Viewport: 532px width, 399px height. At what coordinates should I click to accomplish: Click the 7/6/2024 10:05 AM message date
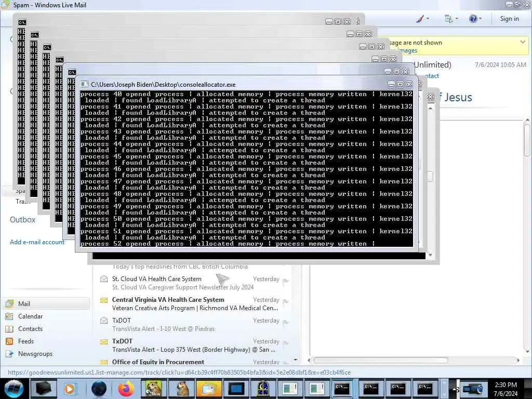(x=500, y=64)
